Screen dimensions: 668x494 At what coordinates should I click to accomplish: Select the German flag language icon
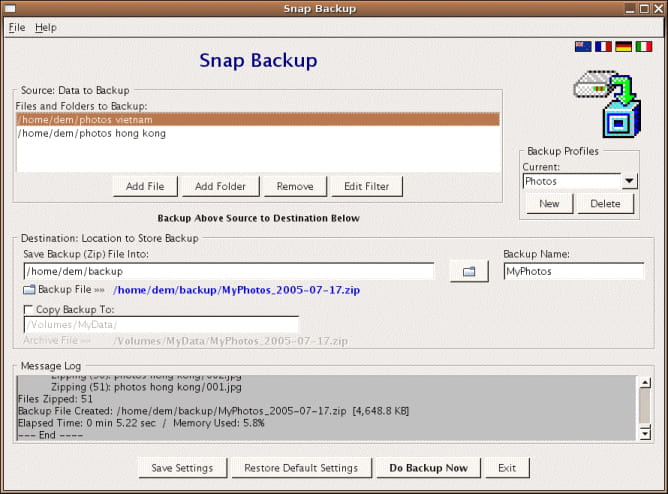pyautogui.click(x=623, y=47)
